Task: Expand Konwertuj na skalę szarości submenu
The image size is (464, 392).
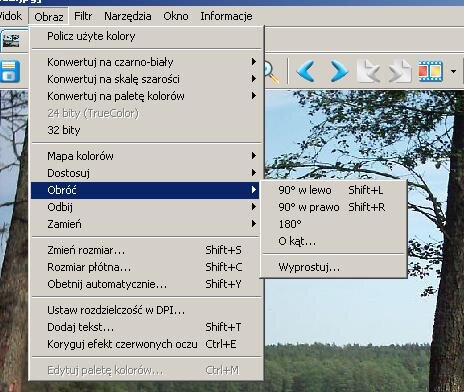Action: [145, 79]
